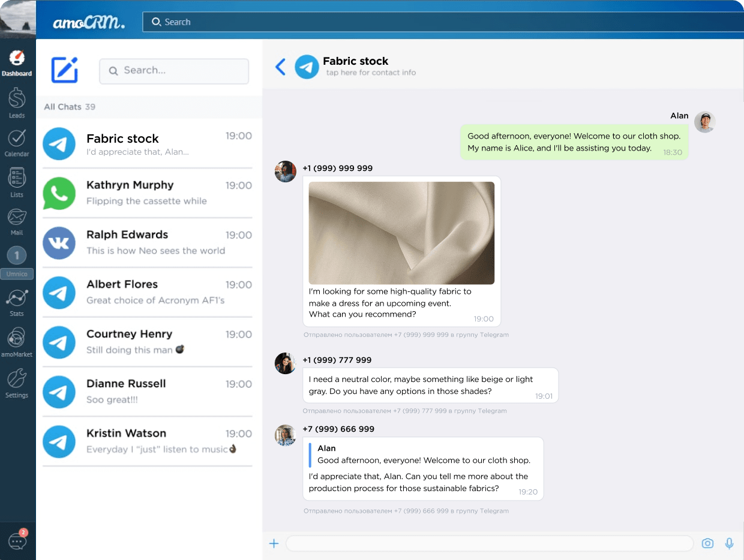Viewport: 744px width, 560px height.
Task: Click the plus button to attach a file
Action: [274, 543]
